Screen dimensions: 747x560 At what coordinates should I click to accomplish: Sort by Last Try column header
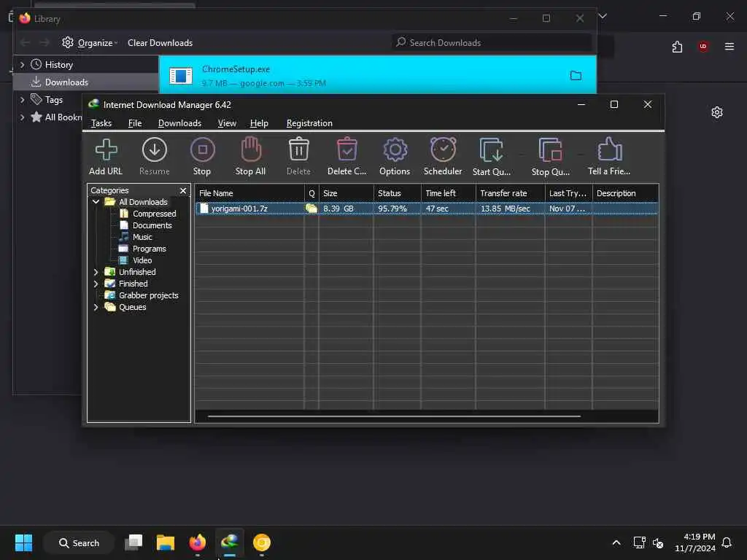click(568, 193)
